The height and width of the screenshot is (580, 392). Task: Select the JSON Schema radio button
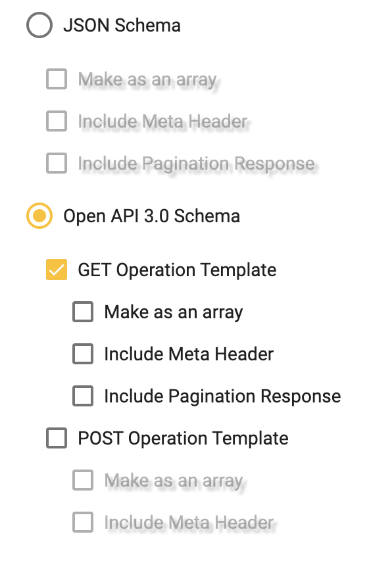[39, 26]
